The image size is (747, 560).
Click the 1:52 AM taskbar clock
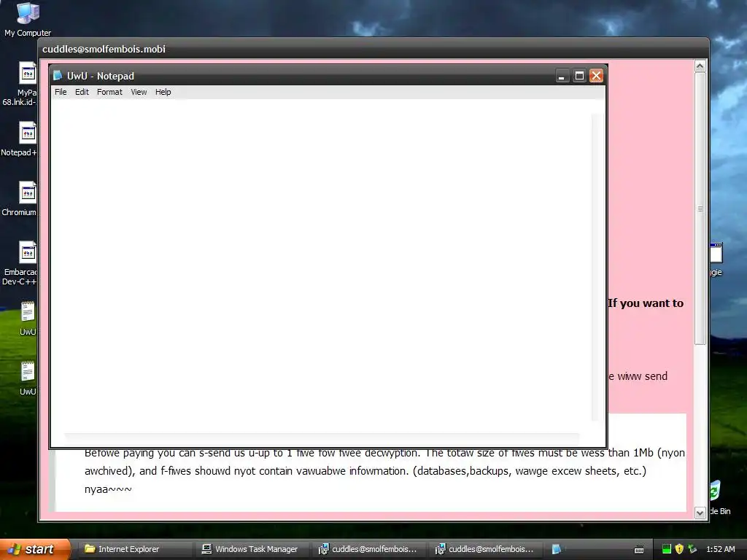[x=720, y=549]
